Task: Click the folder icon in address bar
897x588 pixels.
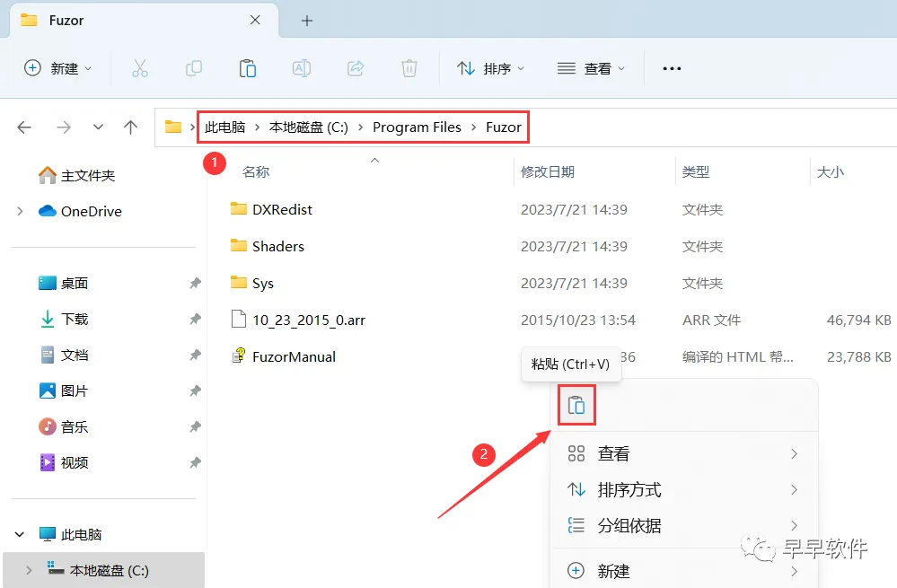Action: pos(172,127)
